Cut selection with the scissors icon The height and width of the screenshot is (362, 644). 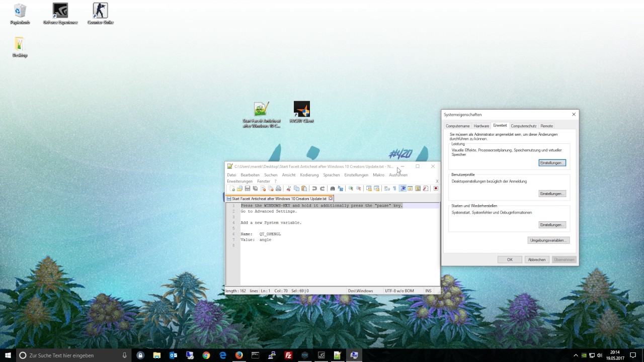pos(289,189)
